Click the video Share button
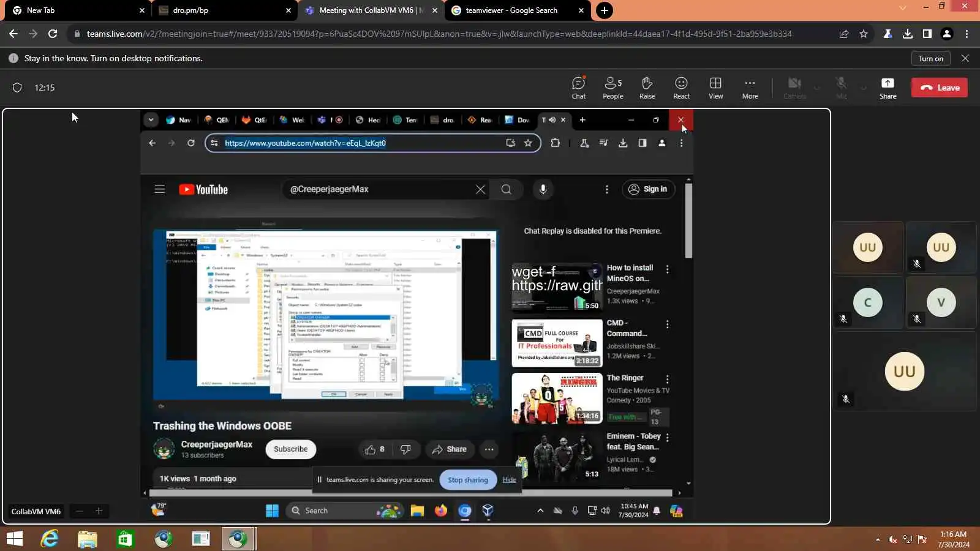980x551 pixels. coord(450,449)
